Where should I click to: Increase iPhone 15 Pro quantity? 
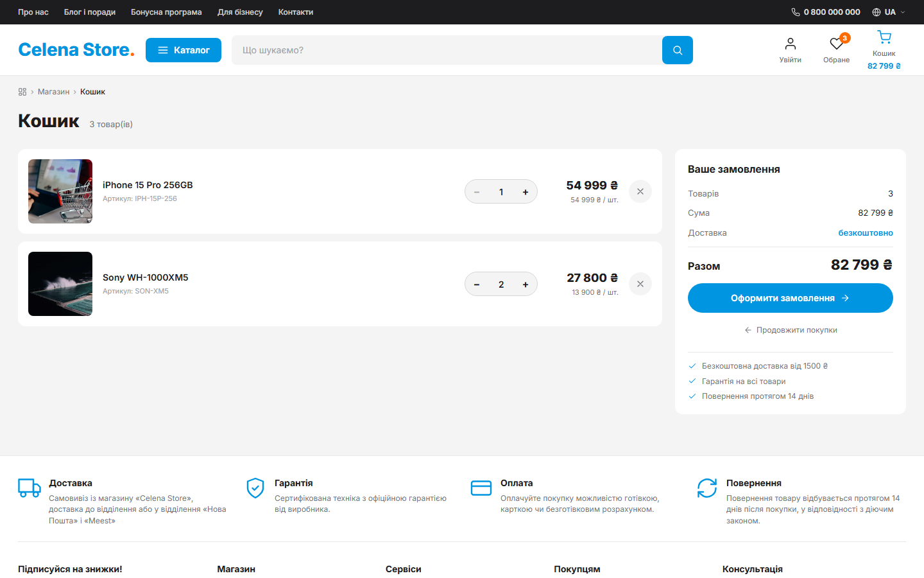click(526, 192)
